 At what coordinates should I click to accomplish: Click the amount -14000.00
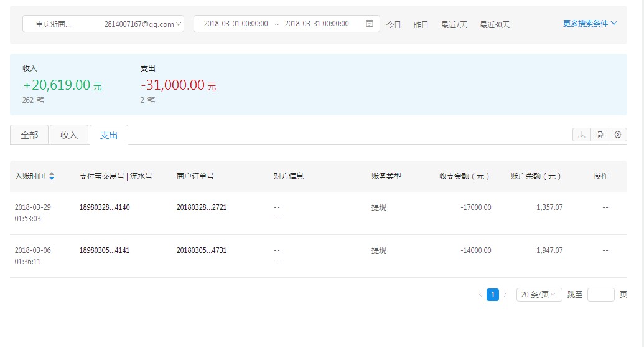475,250
